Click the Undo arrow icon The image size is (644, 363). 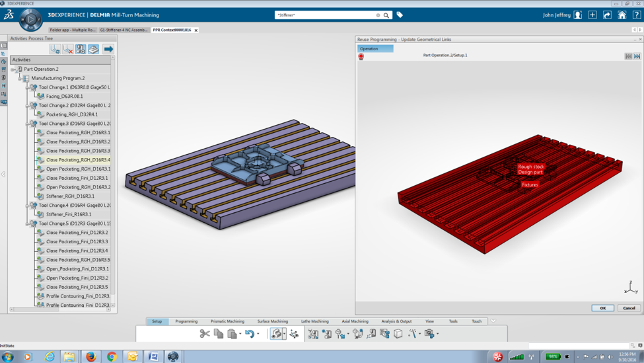[249, 334]
